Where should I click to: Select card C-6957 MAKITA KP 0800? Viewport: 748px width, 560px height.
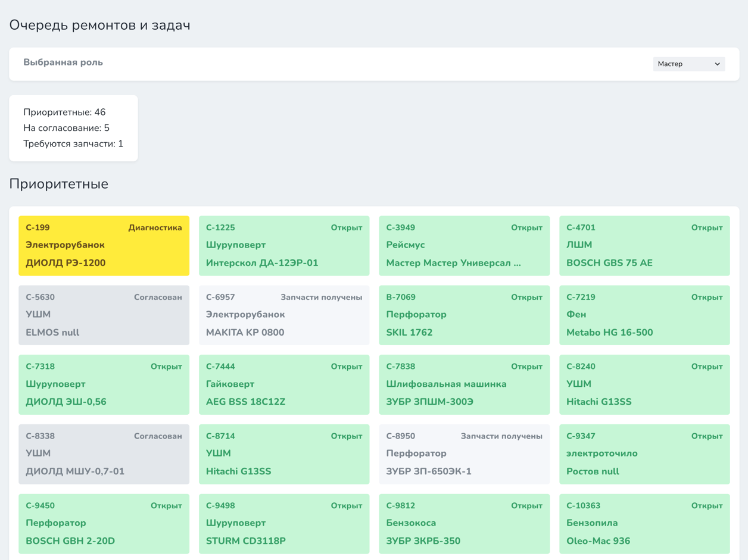tap(284, 315)
